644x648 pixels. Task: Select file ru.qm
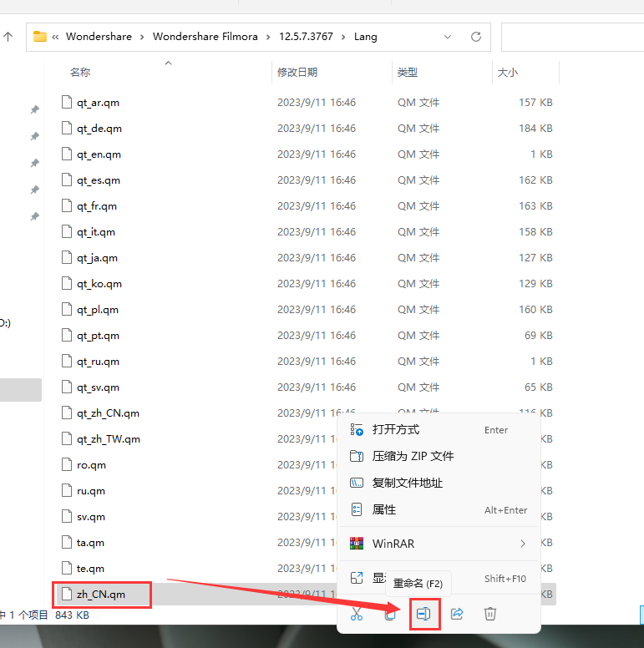click(91, 491)
